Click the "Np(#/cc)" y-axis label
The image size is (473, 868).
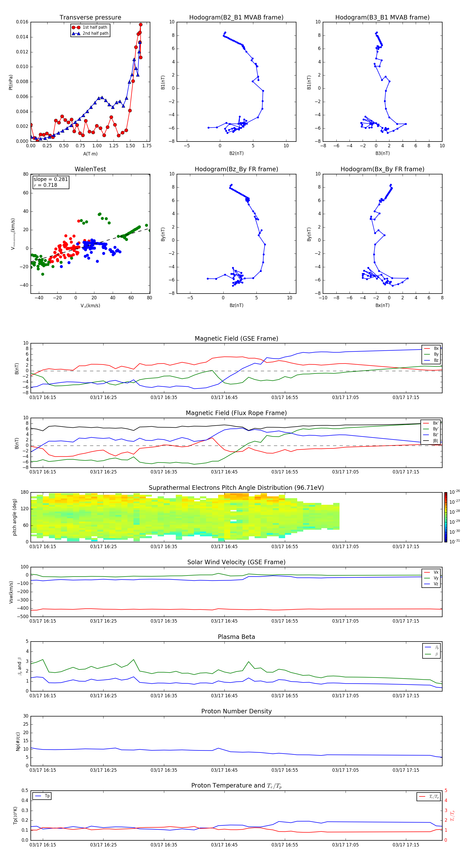coord(18,741)
